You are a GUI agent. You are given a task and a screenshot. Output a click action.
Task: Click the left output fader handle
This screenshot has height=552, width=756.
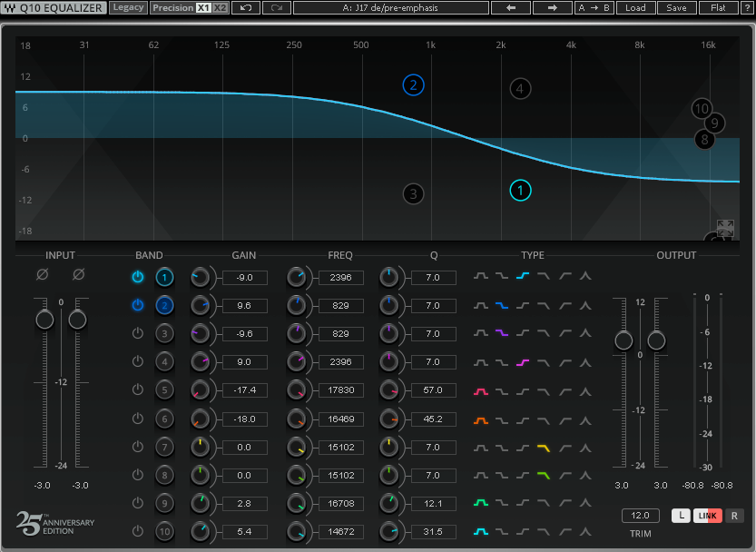623,340
